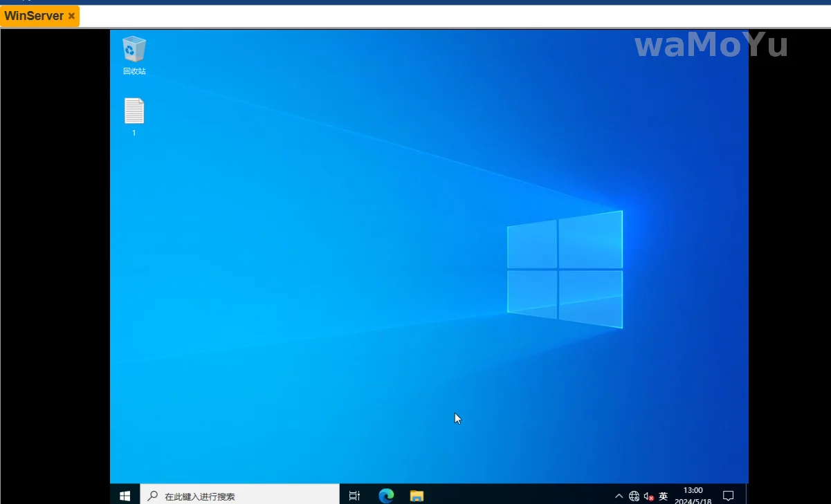Launch Microsoft Edge from the taskbar

(386, 495)
